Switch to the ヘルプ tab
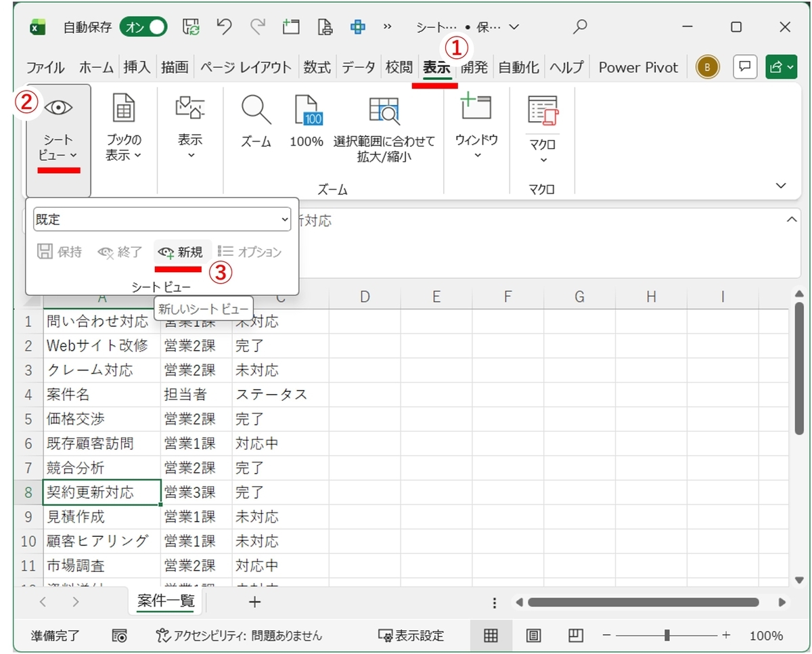This screenshot has height=654, width=812. pos(566,67)
